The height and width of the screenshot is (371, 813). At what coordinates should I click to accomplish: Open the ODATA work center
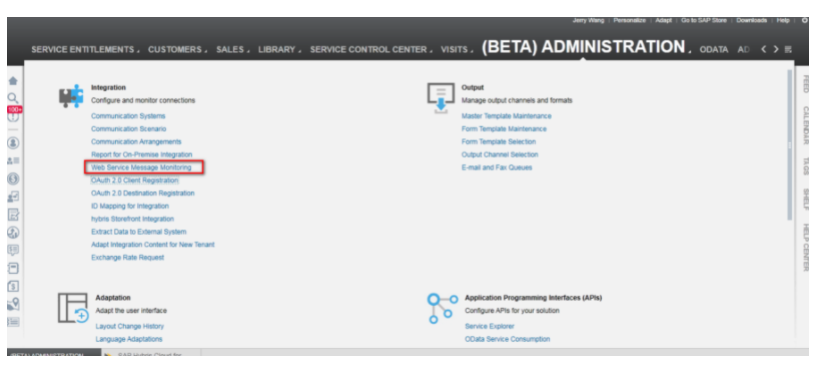click(x=714, y=50)
